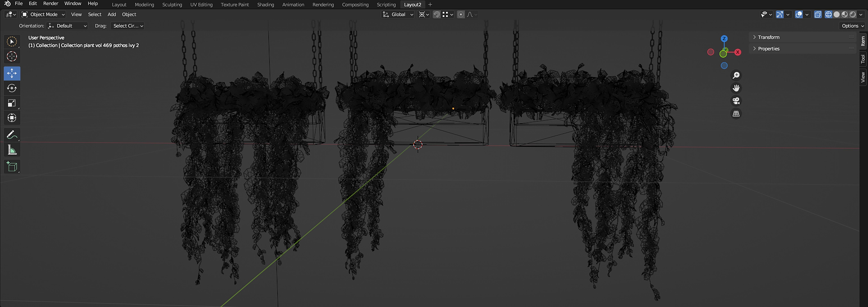Switch to the Sculpting workspace tab
This screenshot has height=307, width=868.
(172, 5)
